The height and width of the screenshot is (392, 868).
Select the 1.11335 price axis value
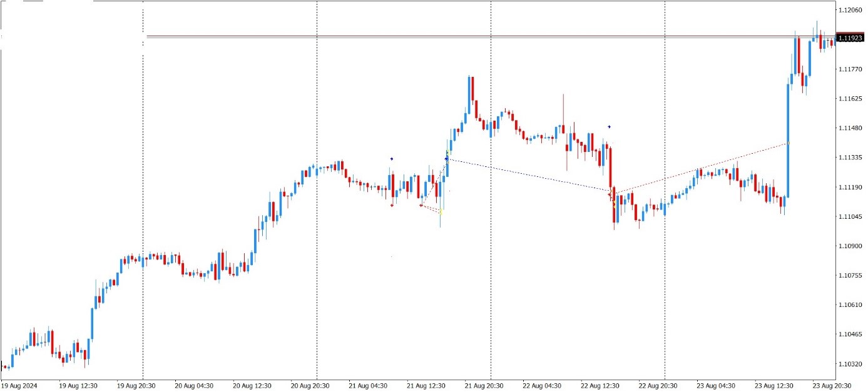click(851, 158)
